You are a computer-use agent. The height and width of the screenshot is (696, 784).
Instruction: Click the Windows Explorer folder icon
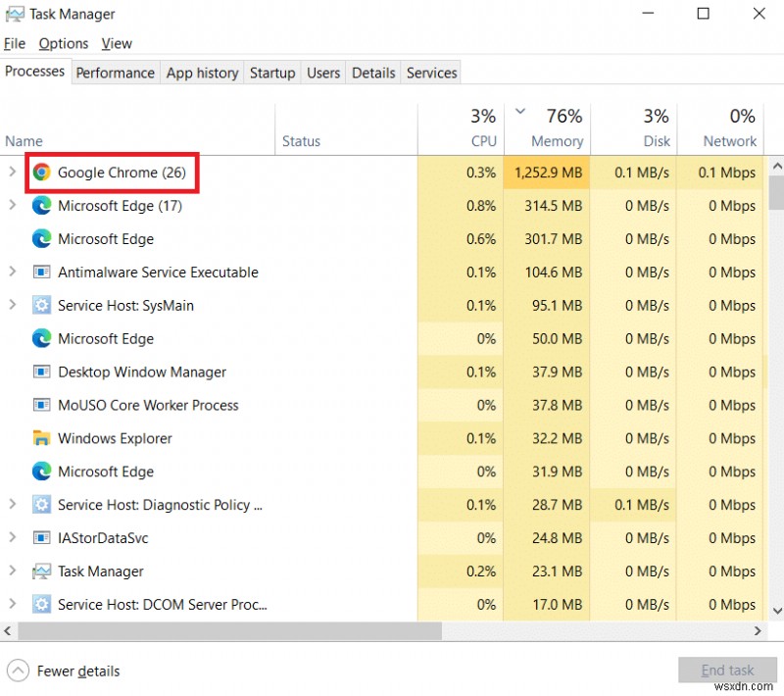tap(41, 438)
